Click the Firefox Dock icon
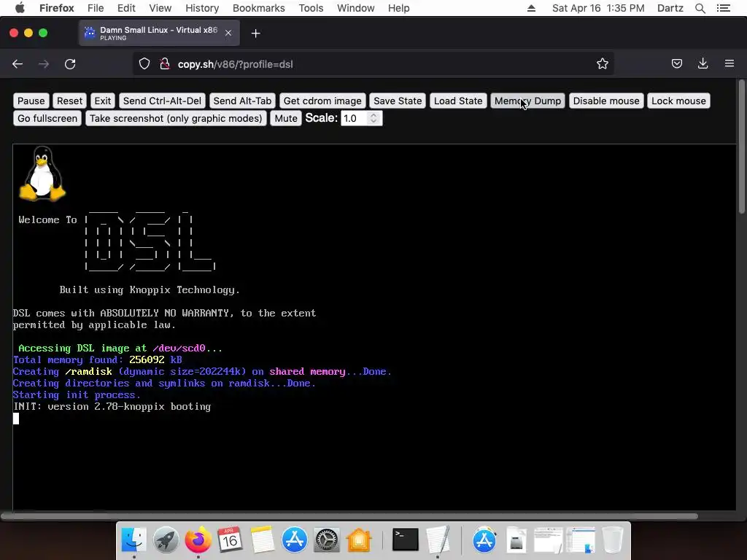747x560 pixels. click(198, 540)
